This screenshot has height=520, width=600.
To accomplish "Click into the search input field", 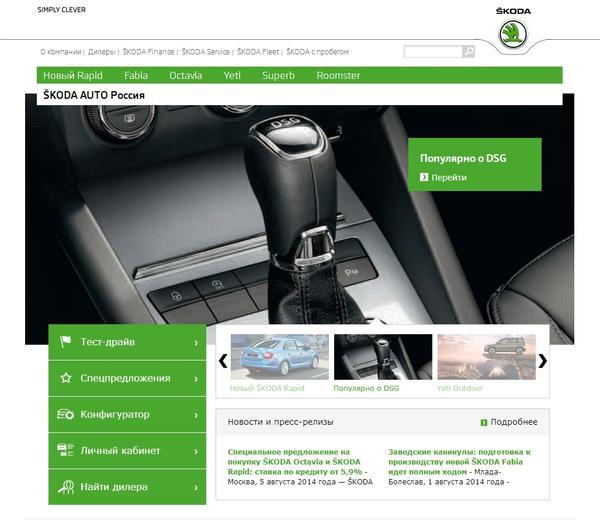I will pyautogui.click(x=433, y=51).
